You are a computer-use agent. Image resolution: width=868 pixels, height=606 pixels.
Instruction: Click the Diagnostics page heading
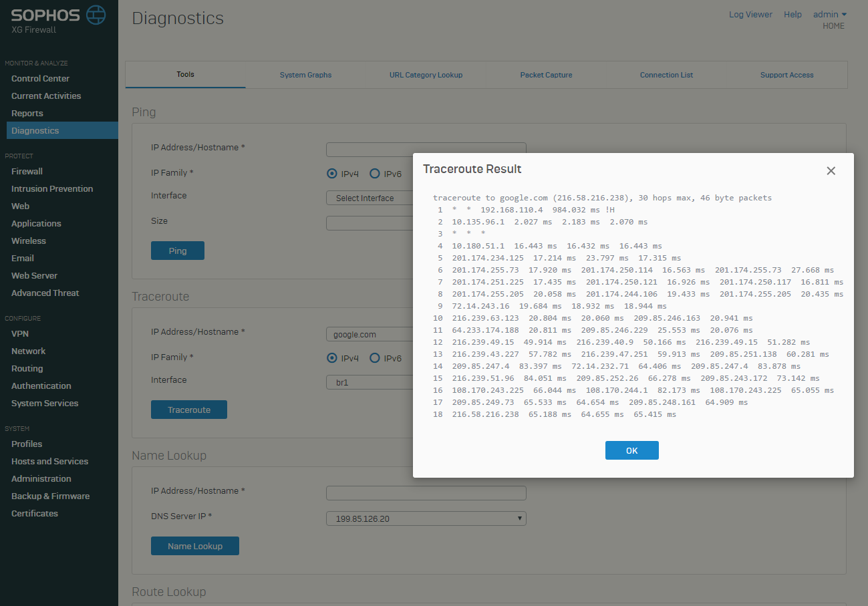pyautogui.click(x=178, y=18)
